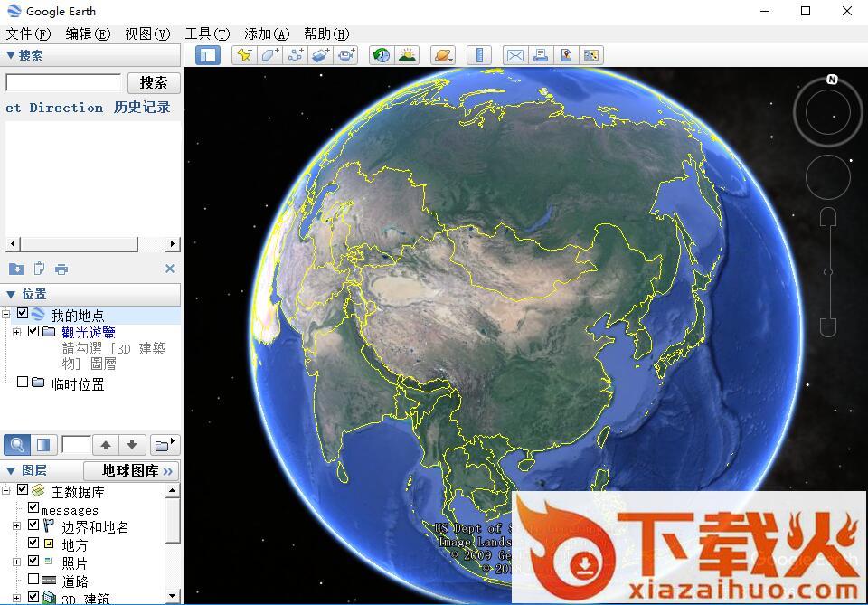This screenshot has width=868, height=605.
Task: Click the printer icon under search results
Action: [61, 269]
